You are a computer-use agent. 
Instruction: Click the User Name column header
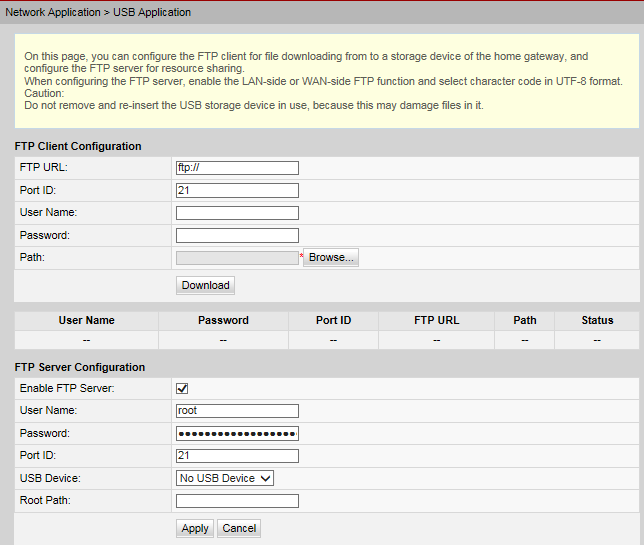click(86, 320)
